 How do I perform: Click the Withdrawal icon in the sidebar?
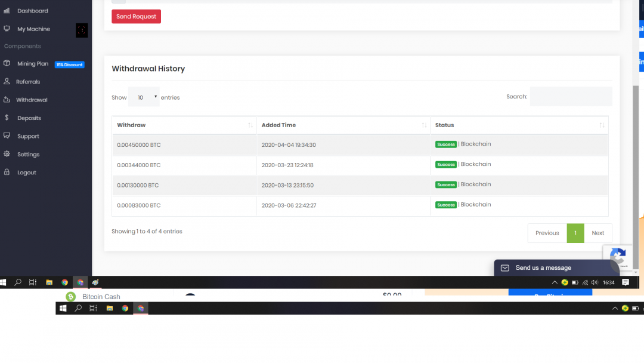(x=7, y=100)
